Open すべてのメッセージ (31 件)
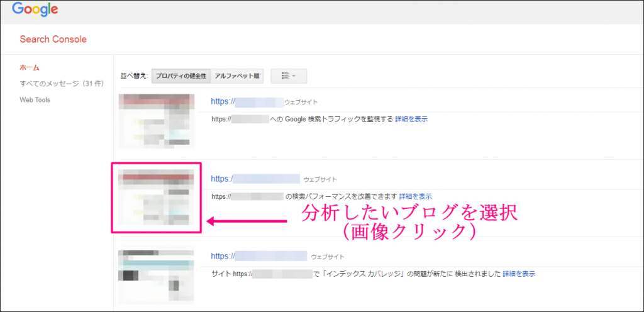 62,84
